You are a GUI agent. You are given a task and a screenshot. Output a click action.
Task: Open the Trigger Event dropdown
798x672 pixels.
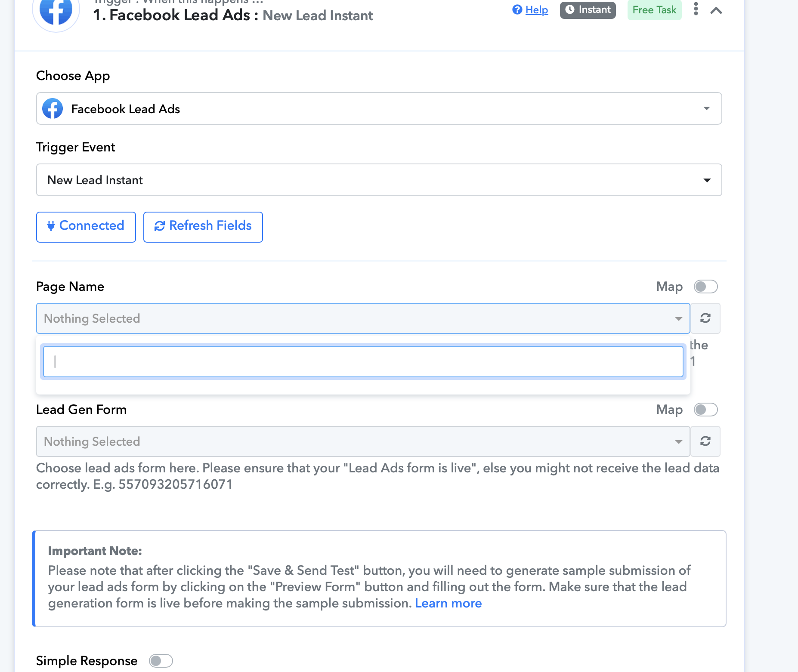click(x=379, y=180)
